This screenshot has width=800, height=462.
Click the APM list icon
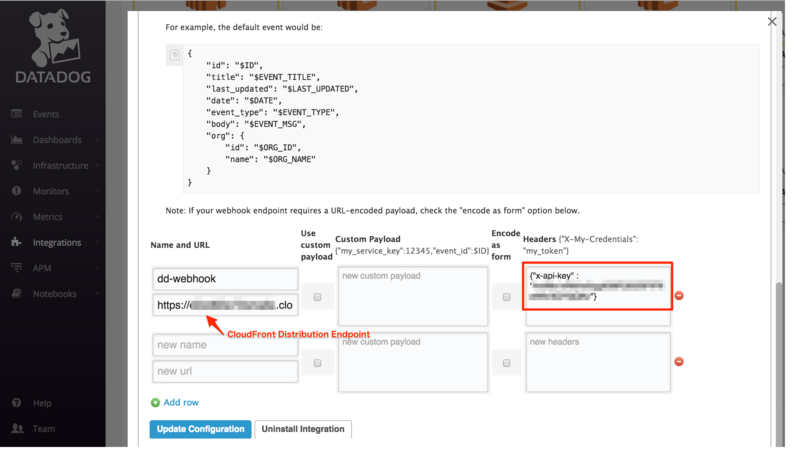16,268
